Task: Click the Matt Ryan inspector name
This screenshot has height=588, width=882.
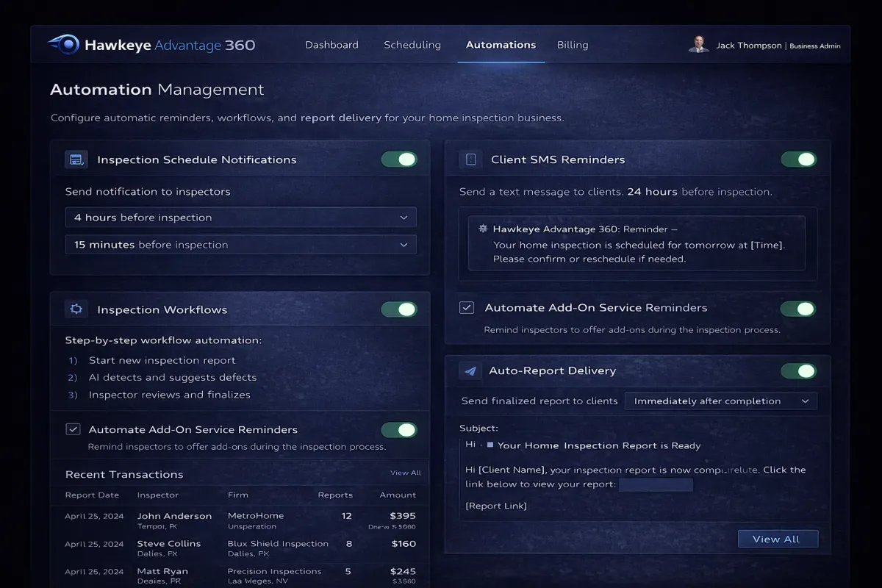Action: click(x=162, y=571)
